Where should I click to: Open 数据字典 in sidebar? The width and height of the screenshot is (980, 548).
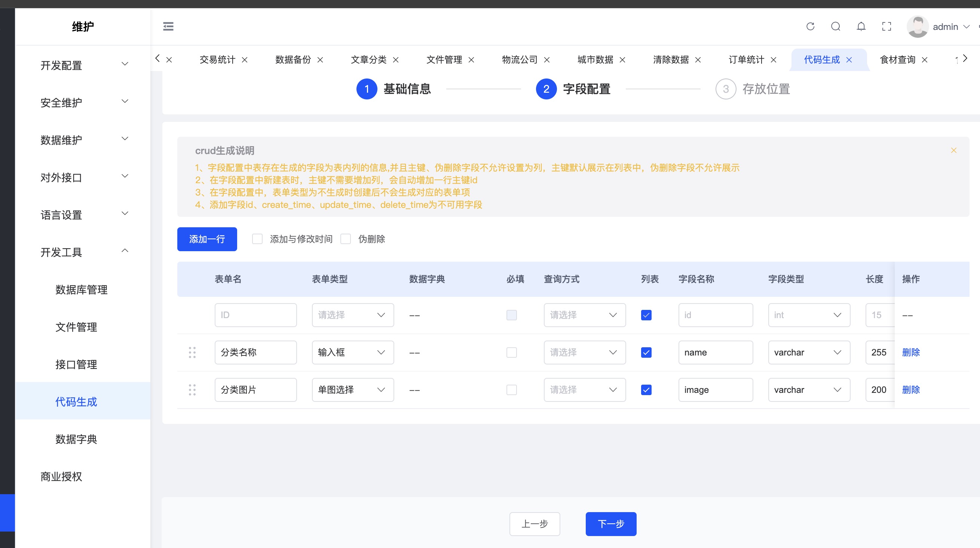(x=83, y=439)
